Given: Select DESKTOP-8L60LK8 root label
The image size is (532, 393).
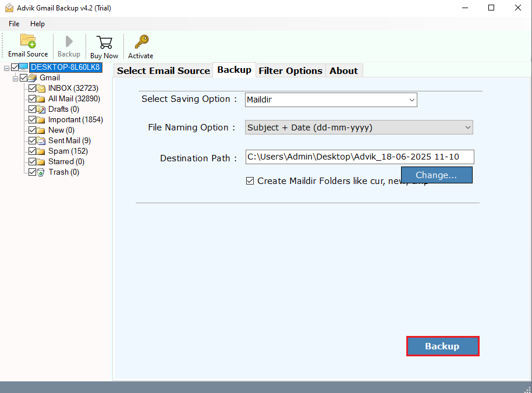Looking at the screenshot, I should tap(66, 67).
